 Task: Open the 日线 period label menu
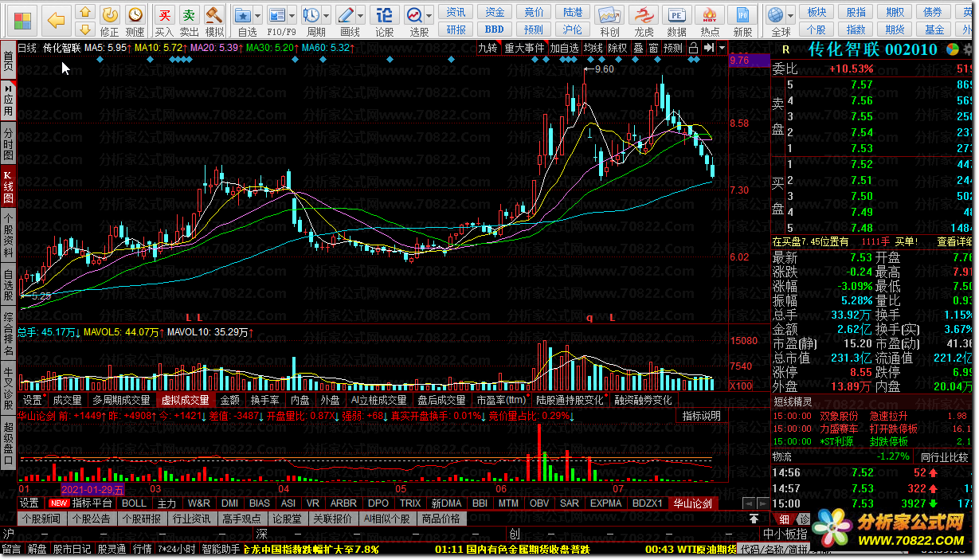tap(27, 48)
